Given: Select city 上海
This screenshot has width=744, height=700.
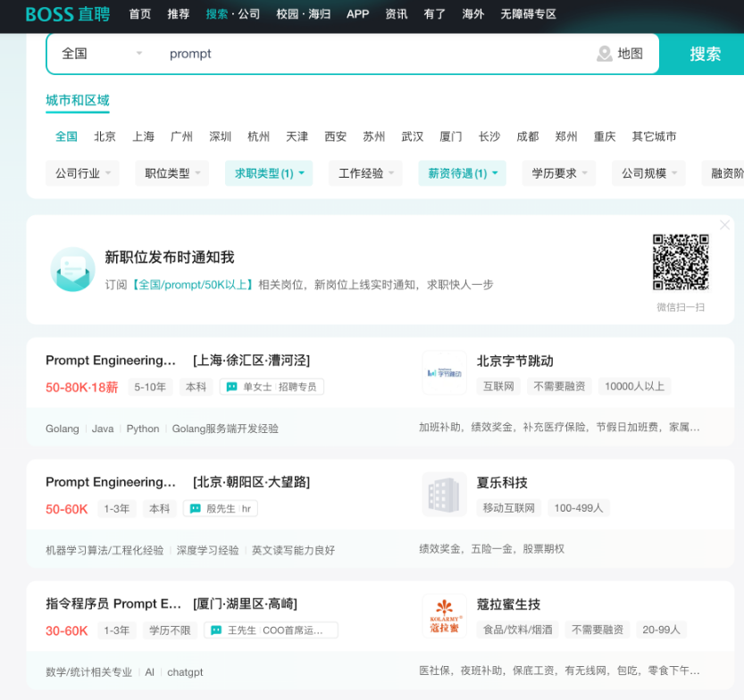Looking at the screenshot, I should point(143,137).
